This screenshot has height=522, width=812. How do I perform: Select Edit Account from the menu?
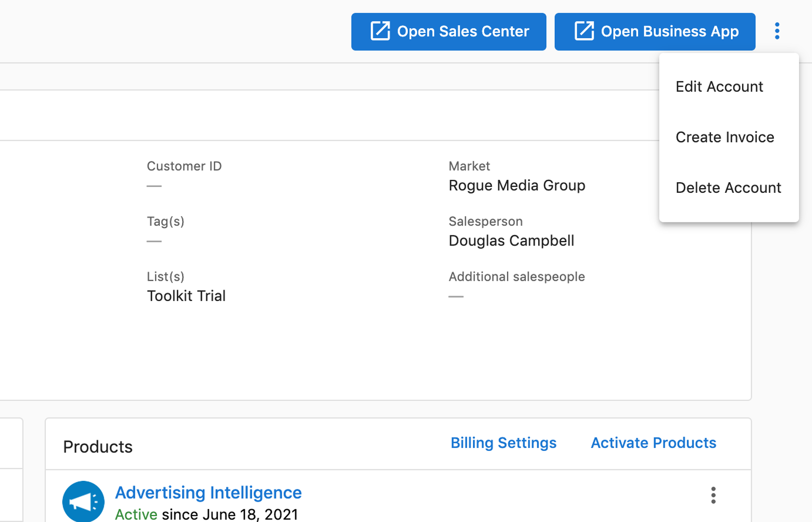719,87
